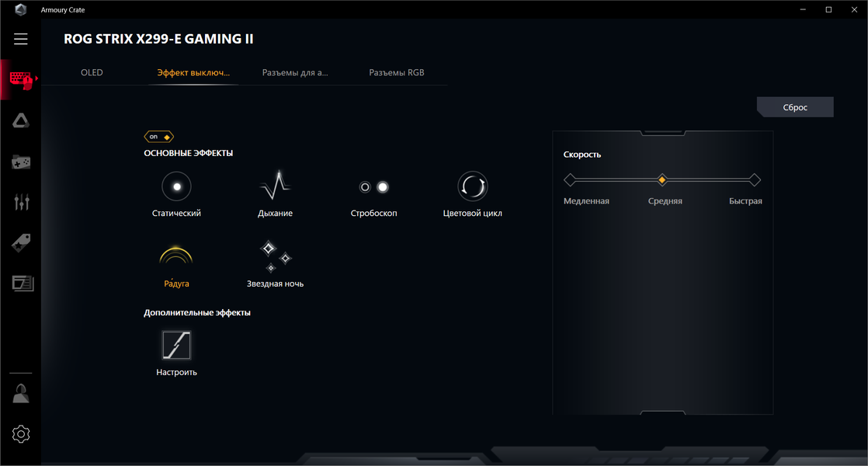Maximize the Armoury Crate window
The image size is (868, 466).
click(828, 9)
